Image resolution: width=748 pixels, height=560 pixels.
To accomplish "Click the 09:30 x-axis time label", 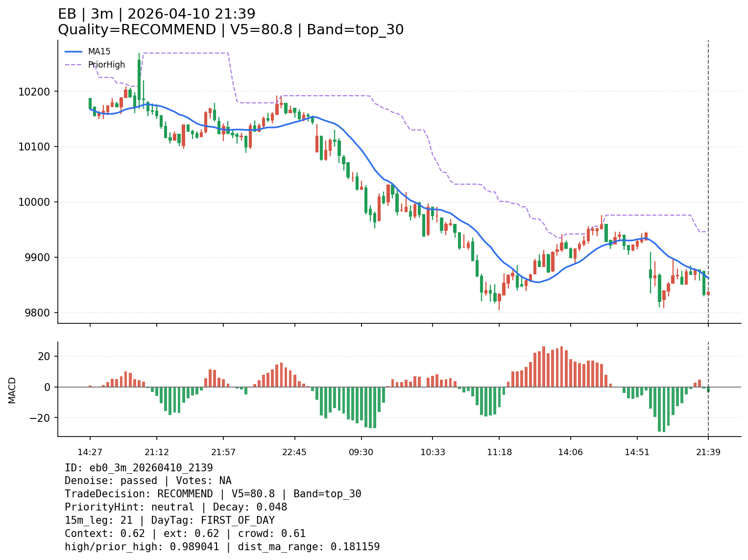I will point(361,452).
